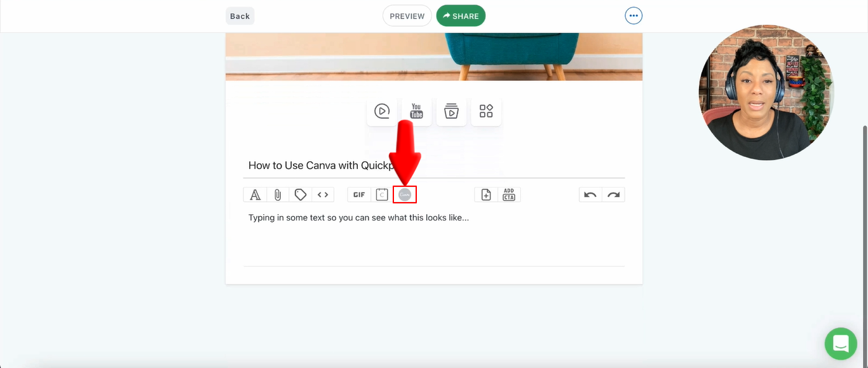The height and width of the screenshot is (368, 868).
Task: Click the green SHARE button
Action: click(x=461, y=16)
